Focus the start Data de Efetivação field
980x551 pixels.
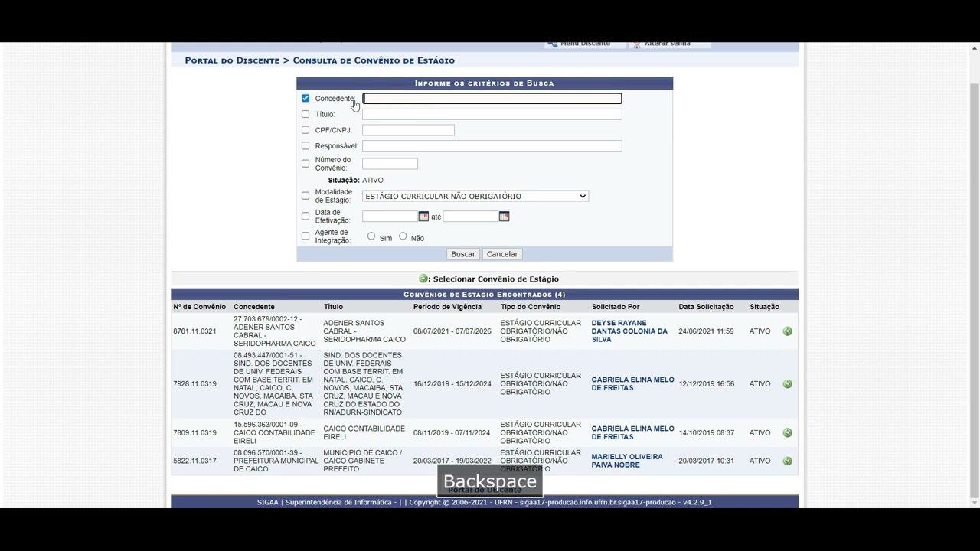pyautogui.click(x=390, y=217)
